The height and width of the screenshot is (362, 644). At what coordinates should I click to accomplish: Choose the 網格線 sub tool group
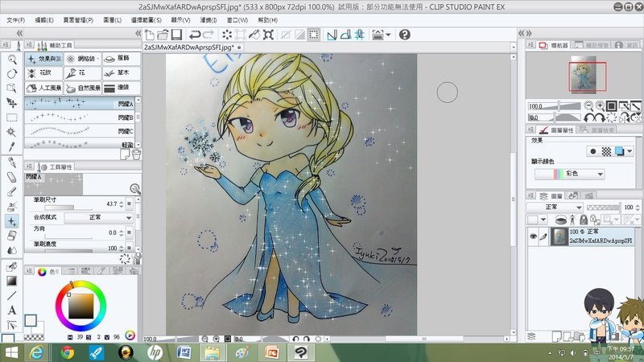83,59
